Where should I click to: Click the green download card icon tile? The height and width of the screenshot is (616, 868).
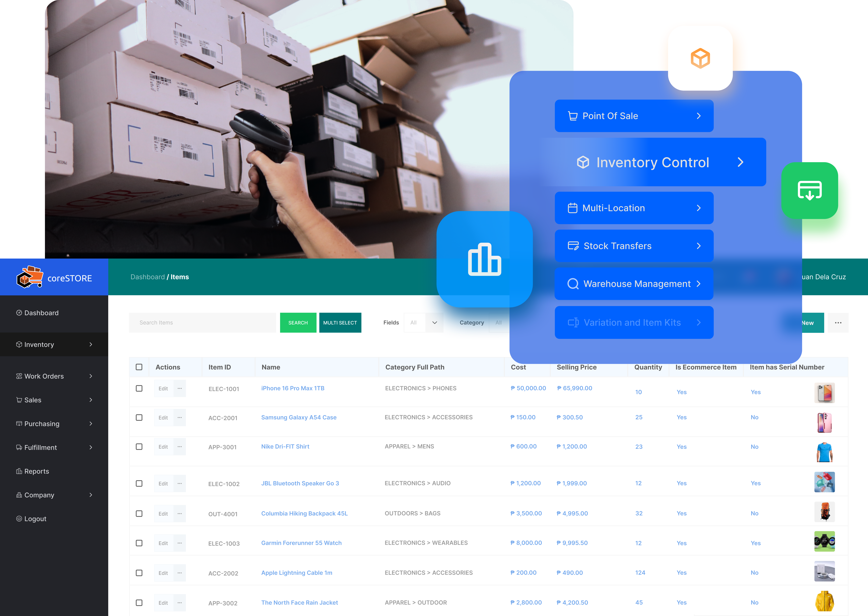pyautogui.click(x=810, y=190)
